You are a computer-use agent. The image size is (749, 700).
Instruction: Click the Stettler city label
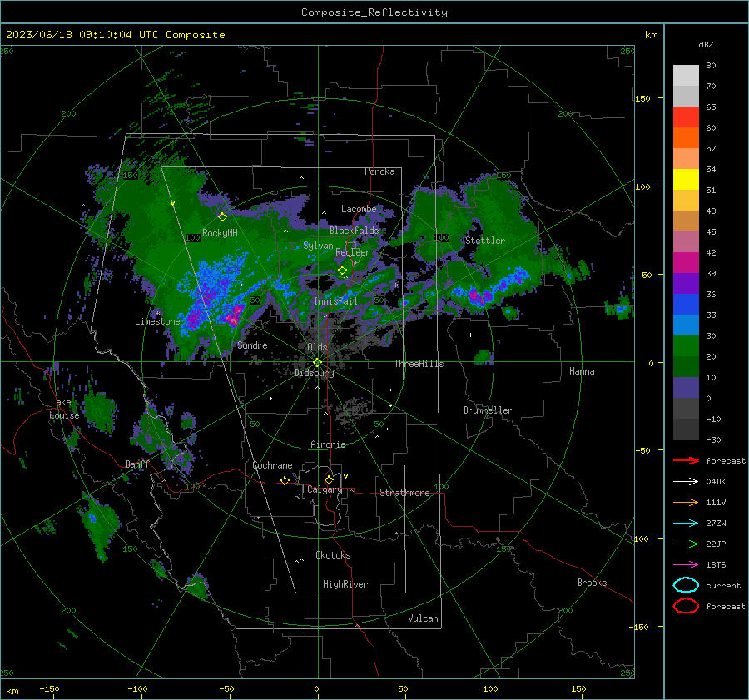485,241
